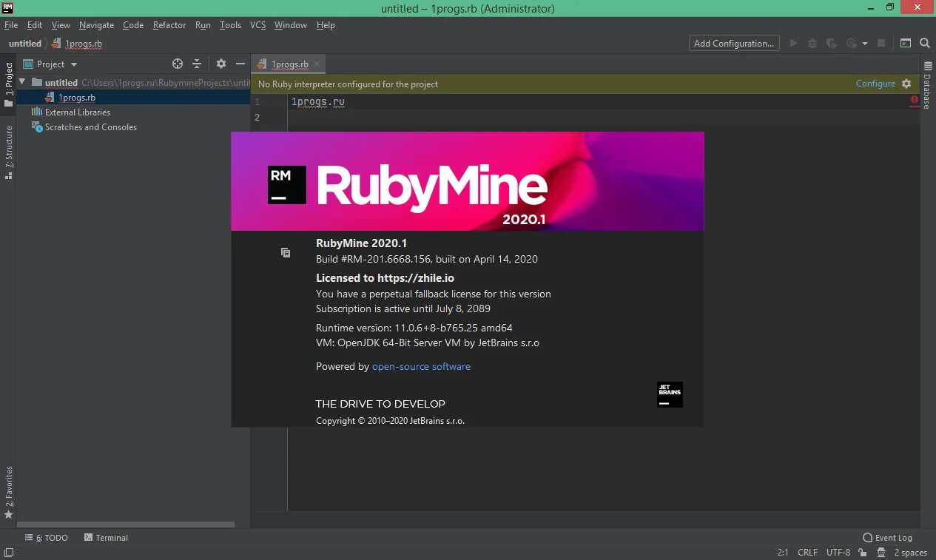Click the build number text in About dialog

coord(427,259)
